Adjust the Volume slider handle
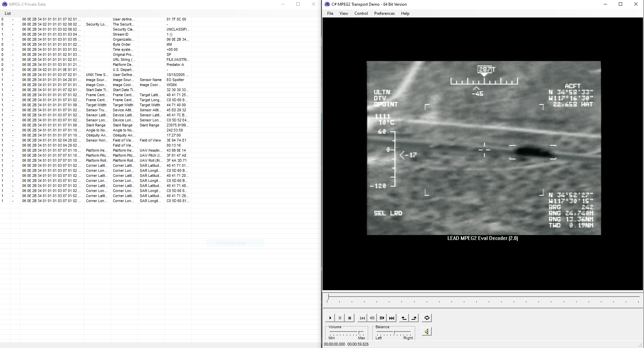Screen dimensions: 644x348 tap(359, 332)
